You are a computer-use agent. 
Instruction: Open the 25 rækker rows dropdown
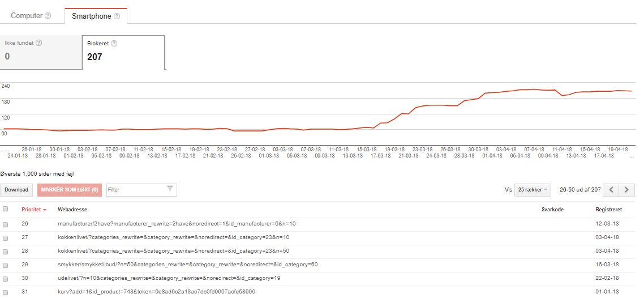pyautogui.click(x=533, y=190)
